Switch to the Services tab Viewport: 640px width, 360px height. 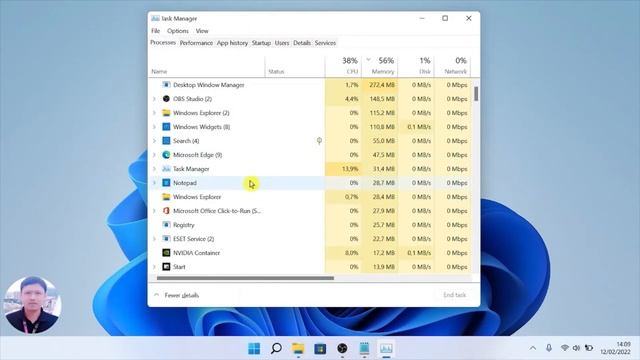pyautogui.click(x=325, y=43)
